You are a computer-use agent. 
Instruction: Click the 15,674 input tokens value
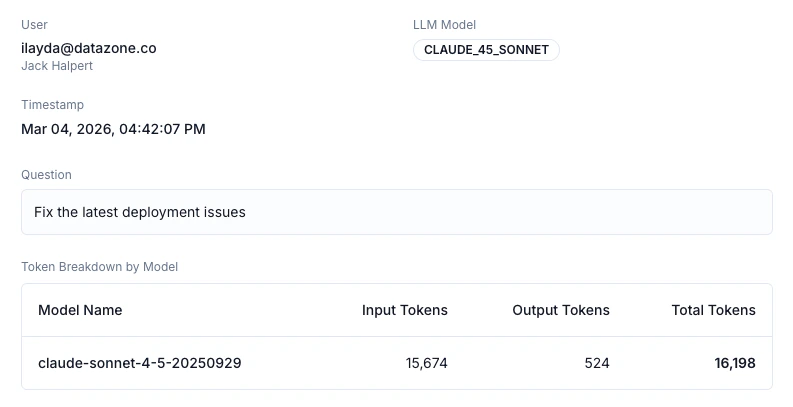pos(426,363)
